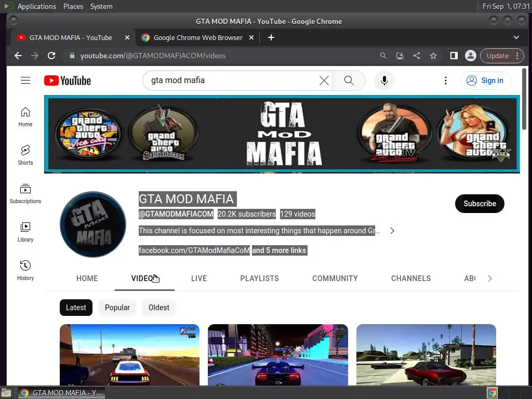The image size is (532, 399).
Task: Open the Places menu
Action: [73, 6]
